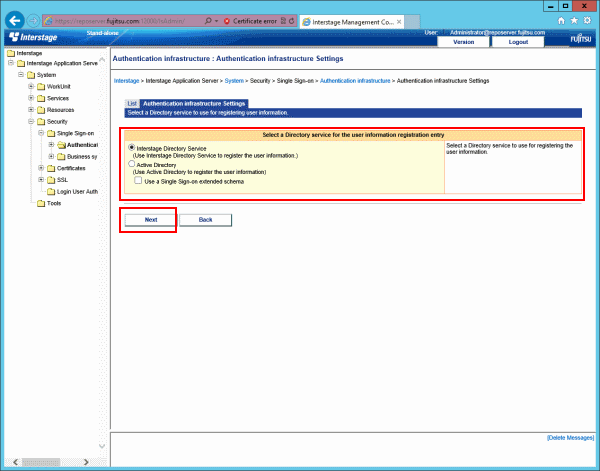Expand the Services tree node

[x=31, y=98]
